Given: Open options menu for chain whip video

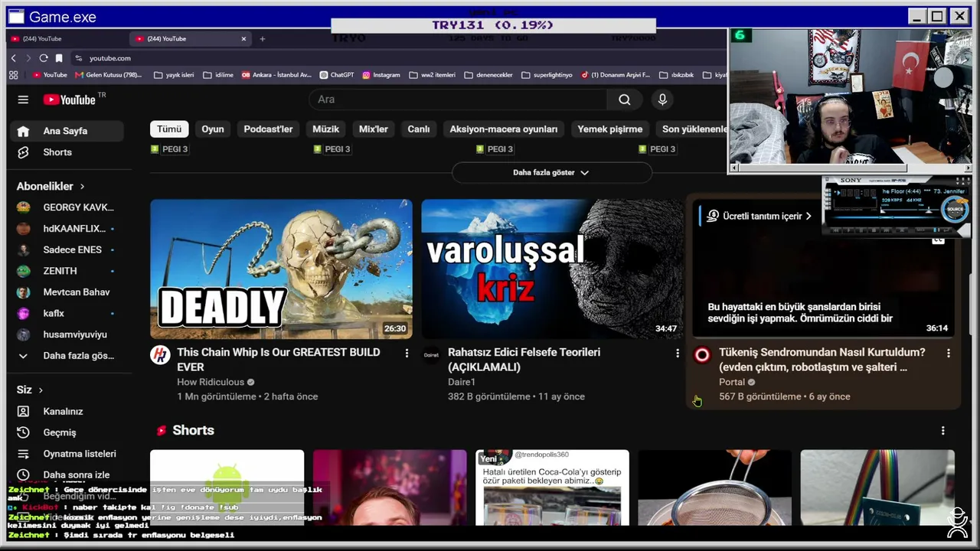Looking at the screenshot, I should [407, 353].
